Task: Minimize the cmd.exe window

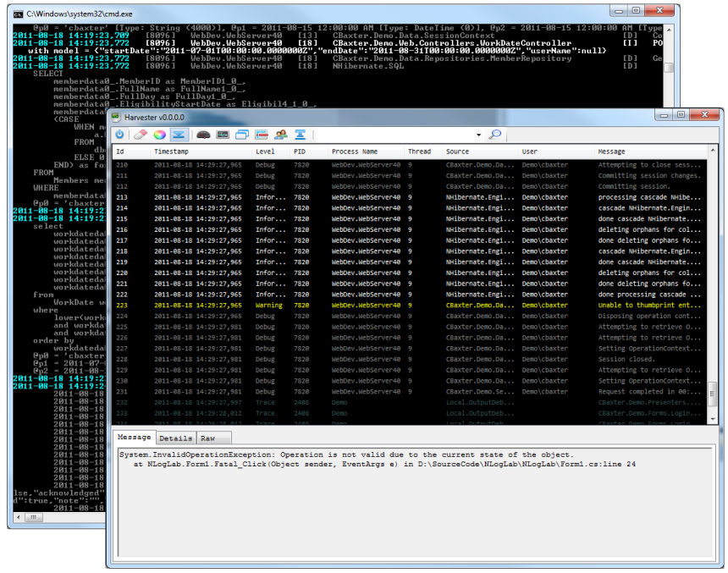Action: [x=619, y=10]
